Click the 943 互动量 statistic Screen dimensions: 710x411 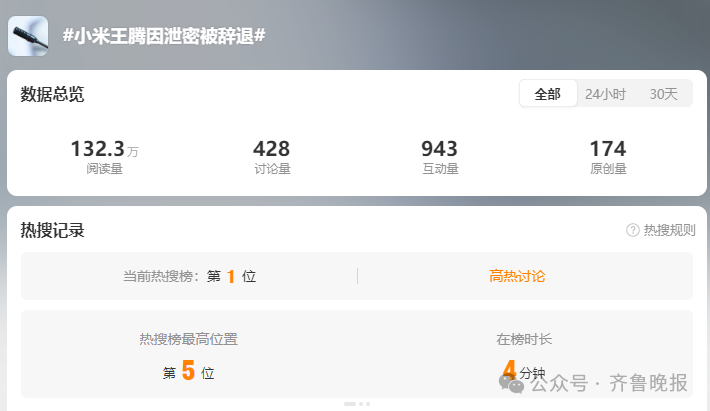(x=440, y=156)
